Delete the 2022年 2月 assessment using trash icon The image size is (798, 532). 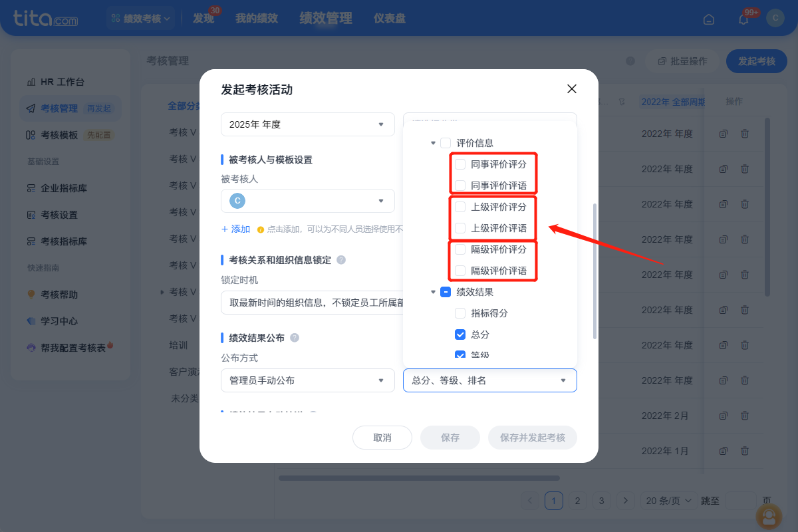744,416
